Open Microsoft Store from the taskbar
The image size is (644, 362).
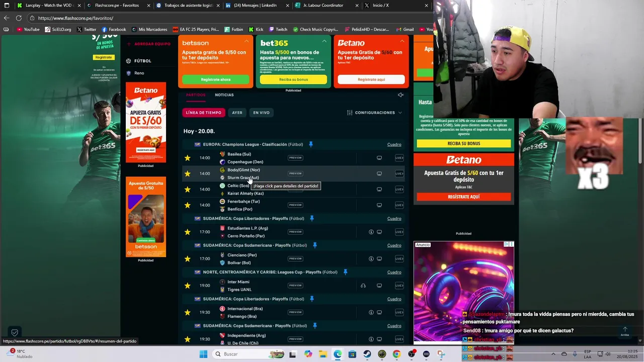pyautogui.click(x=352, y=354)
